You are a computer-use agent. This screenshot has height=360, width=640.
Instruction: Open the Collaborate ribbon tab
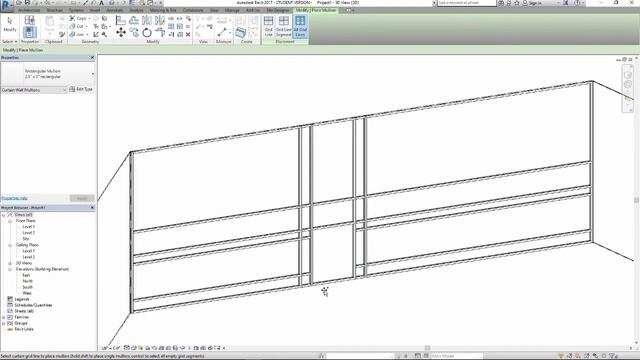tap(193, 10)
